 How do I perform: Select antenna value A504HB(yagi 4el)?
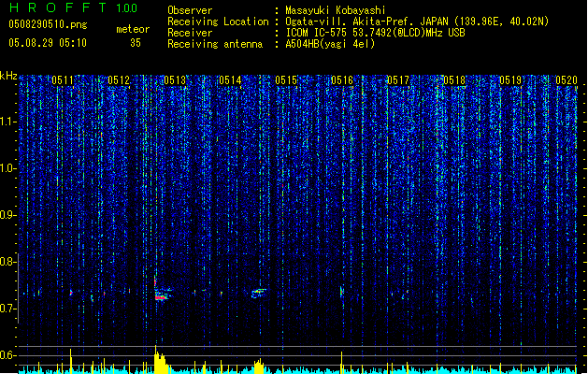[330, 44]
